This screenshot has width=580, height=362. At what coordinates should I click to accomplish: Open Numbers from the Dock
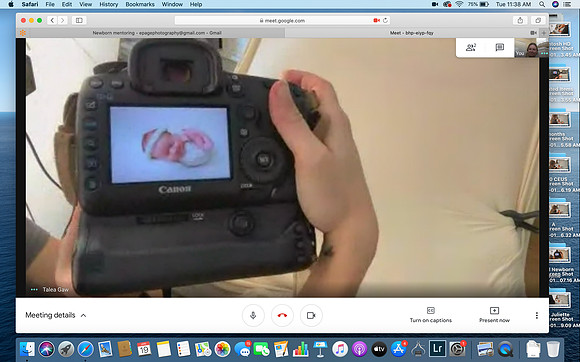[301, 349]
